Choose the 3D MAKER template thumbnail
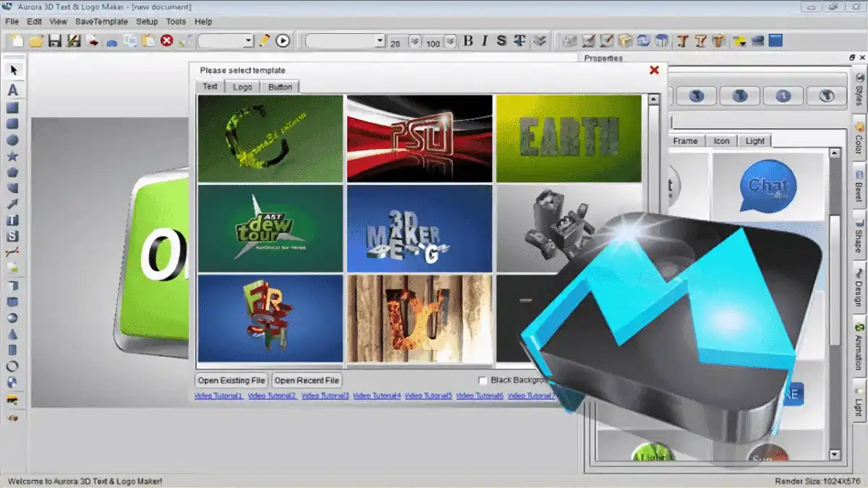The height and width of the screenshot is (488, 868). coord(420,228)
